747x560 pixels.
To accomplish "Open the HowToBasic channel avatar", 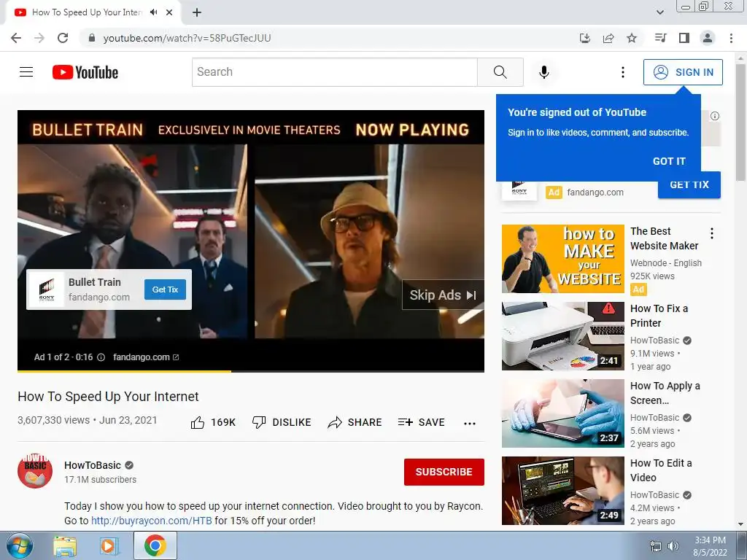I will (x=35, y=470).
